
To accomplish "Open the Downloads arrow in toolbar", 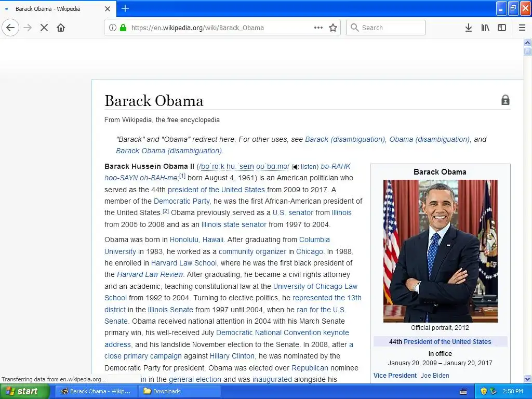I will 468,28.
